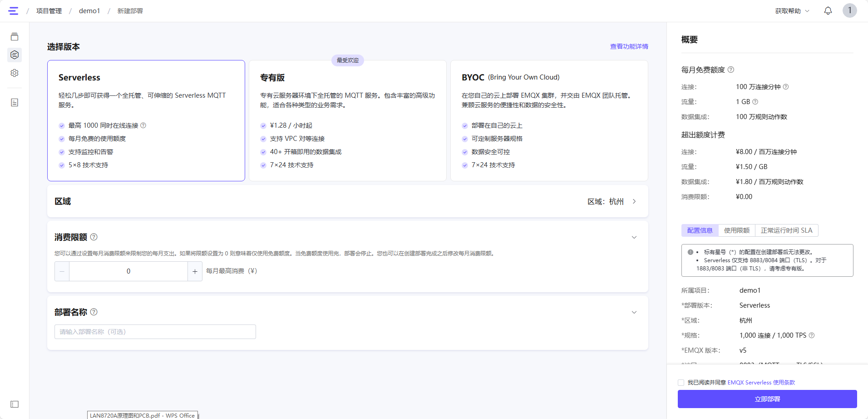Click the 立即部署 button

[767, 399]
